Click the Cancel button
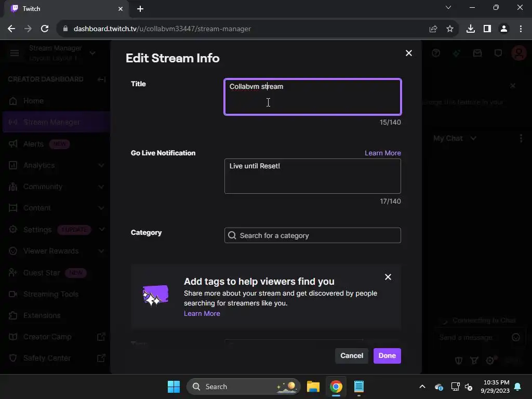 [352, 355]
